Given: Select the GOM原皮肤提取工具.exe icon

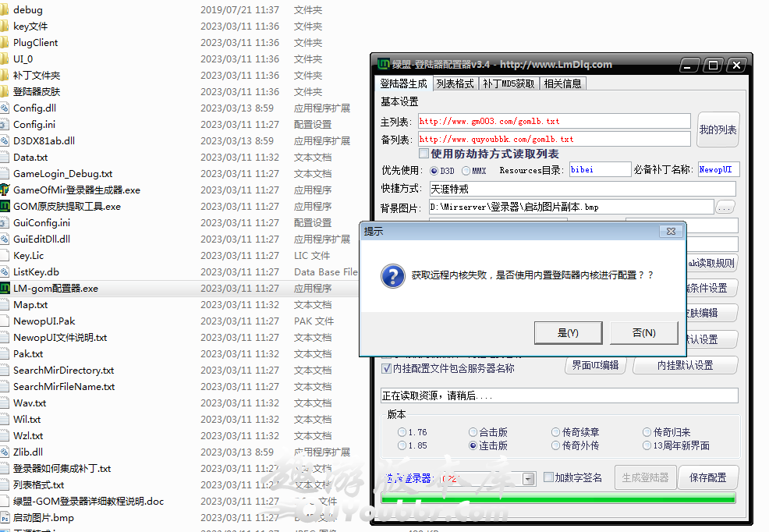Looking at the screenshot, I should coord(5,207).
